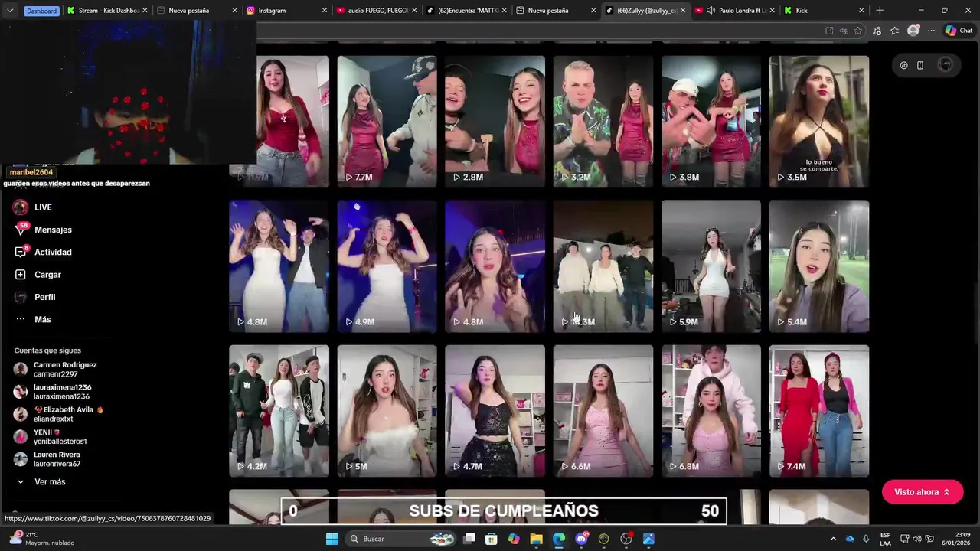The height and width of the screenshot is (551, 980).
Task: Close the Instagram tab
Action: pyautogui.click(x=324, y=11)
